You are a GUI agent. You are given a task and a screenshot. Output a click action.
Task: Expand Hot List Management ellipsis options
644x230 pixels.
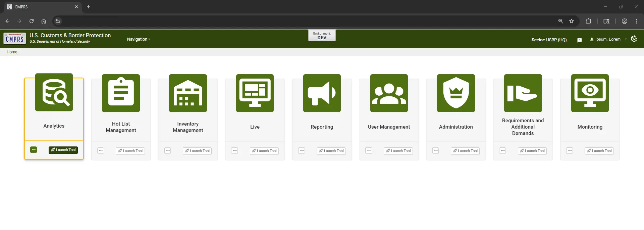[x=101, y=151]
